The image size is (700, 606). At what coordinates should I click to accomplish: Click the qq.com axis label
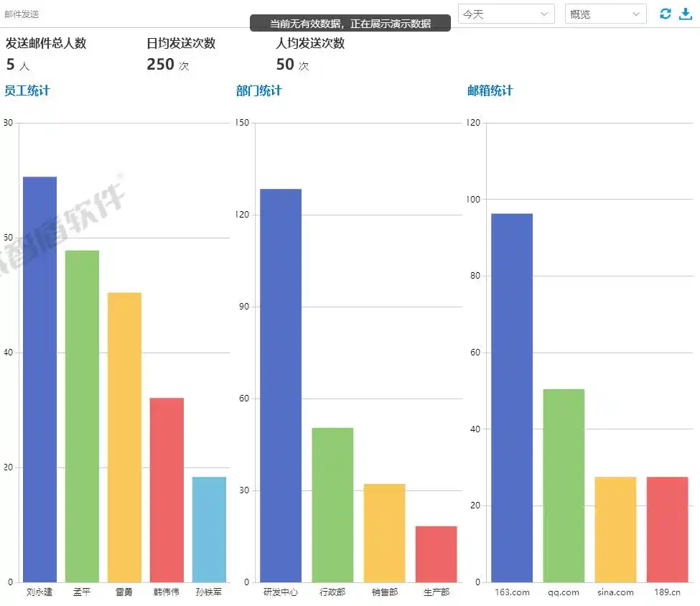564,592
